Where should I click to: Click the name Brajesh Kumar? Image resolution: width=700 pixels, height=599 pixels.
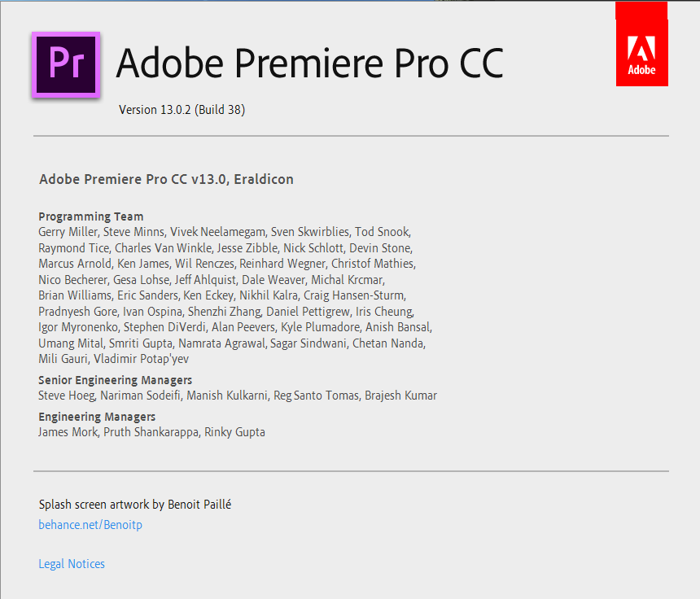(401, 396)
